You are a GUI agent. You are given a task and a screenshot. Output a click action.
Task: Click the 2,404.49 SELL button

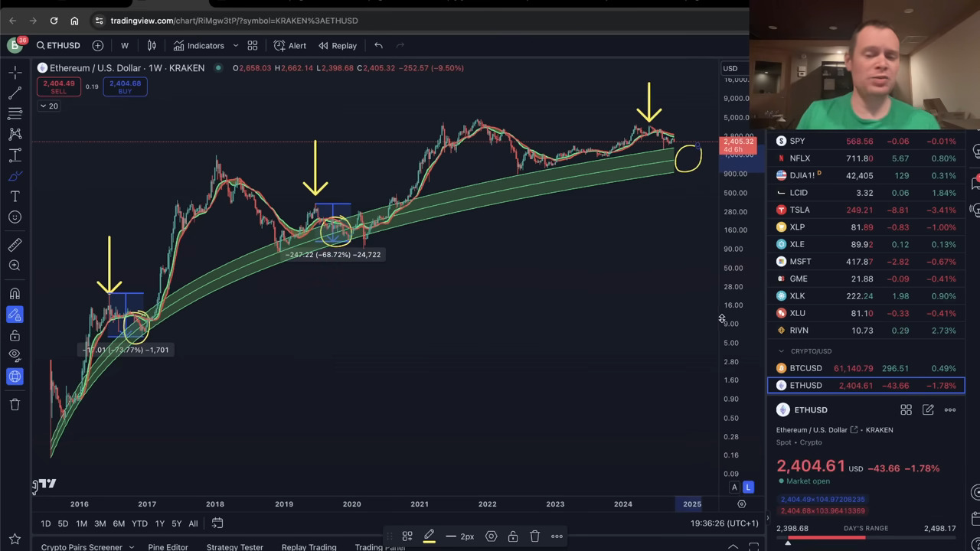pos(59,86)
